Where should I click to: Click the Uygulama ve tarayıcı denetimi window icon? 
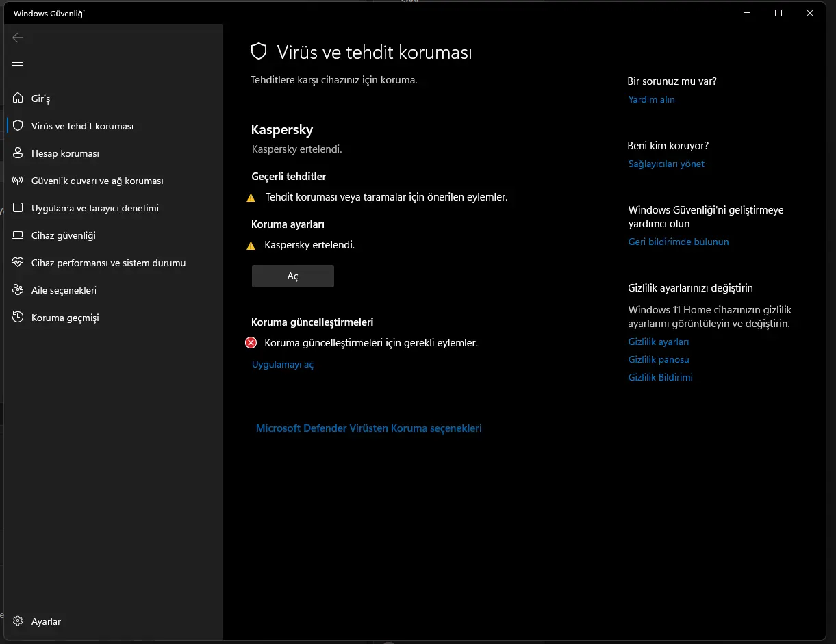pyautogui.click(x=18, y=208)
